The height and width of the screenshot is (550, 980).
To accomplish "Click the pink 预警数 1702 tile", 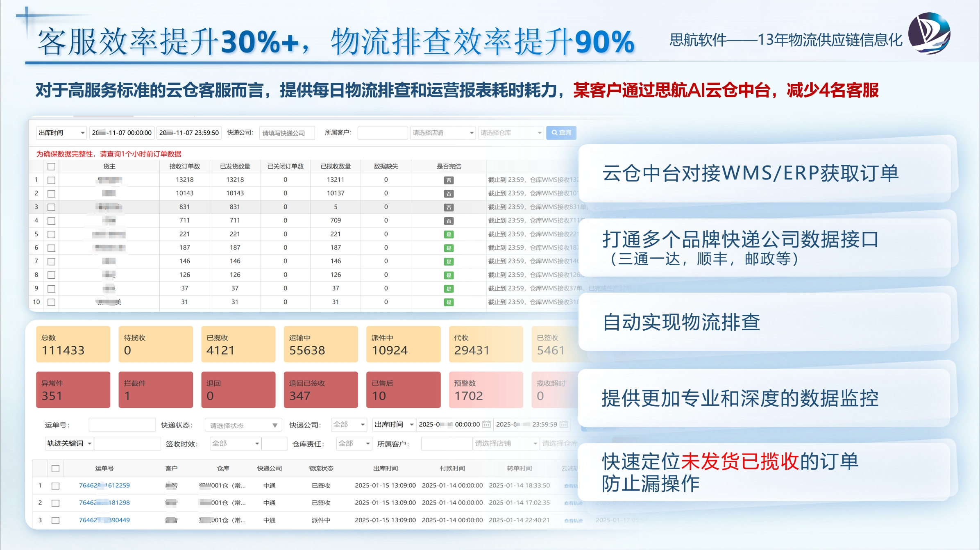I will click(x=485, y=390).
